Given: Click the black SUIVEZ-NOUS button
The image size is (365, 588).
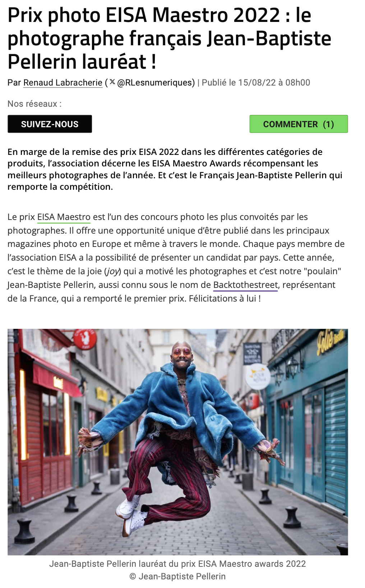Looking at the screenshot, I should click(50, 124).
